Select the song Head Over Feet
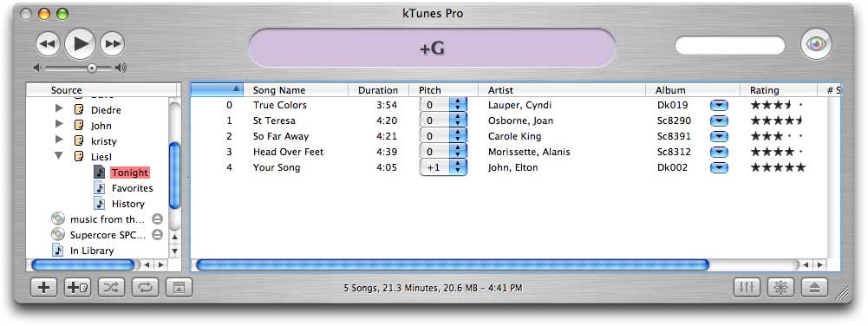 [x=289, y=152]
